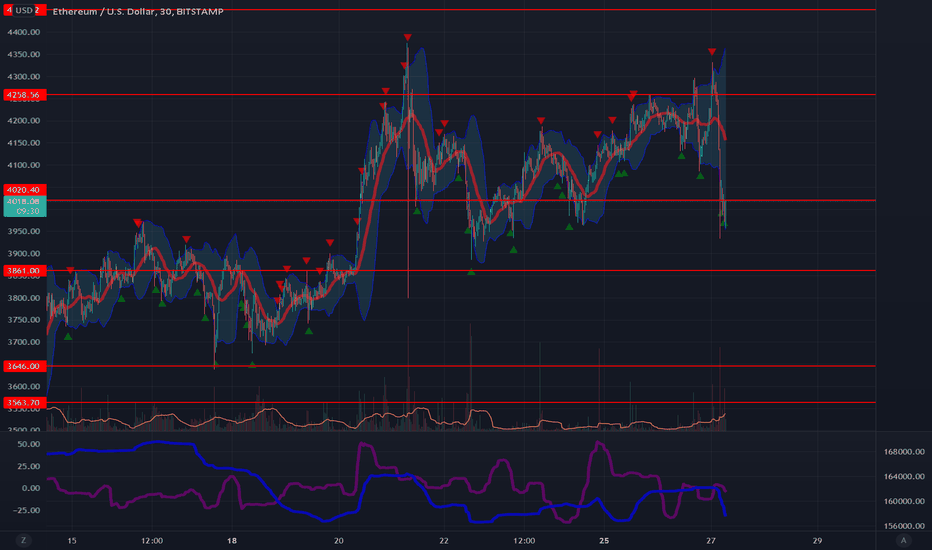Select the 3861.00 red price label
This screenshot has width=932, height=550.
(24, 271)
